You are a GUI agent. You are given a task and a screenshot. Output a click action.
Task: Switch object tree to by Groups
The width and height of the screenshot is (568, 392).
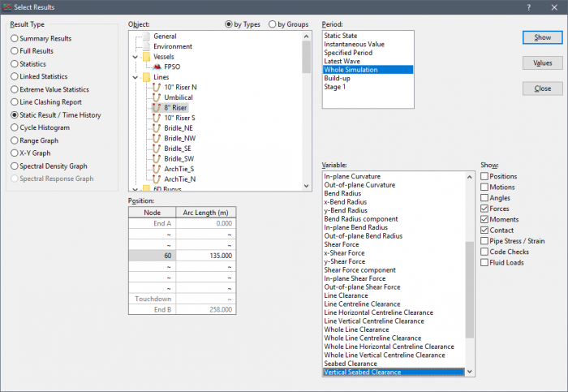tap(289, 24)
